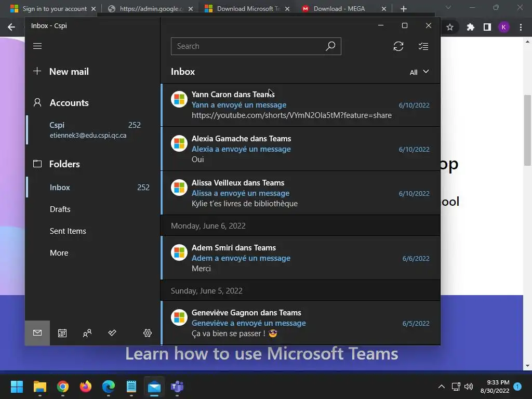Open the Drafts folder
532x399 pixels.
pos(60,209)
